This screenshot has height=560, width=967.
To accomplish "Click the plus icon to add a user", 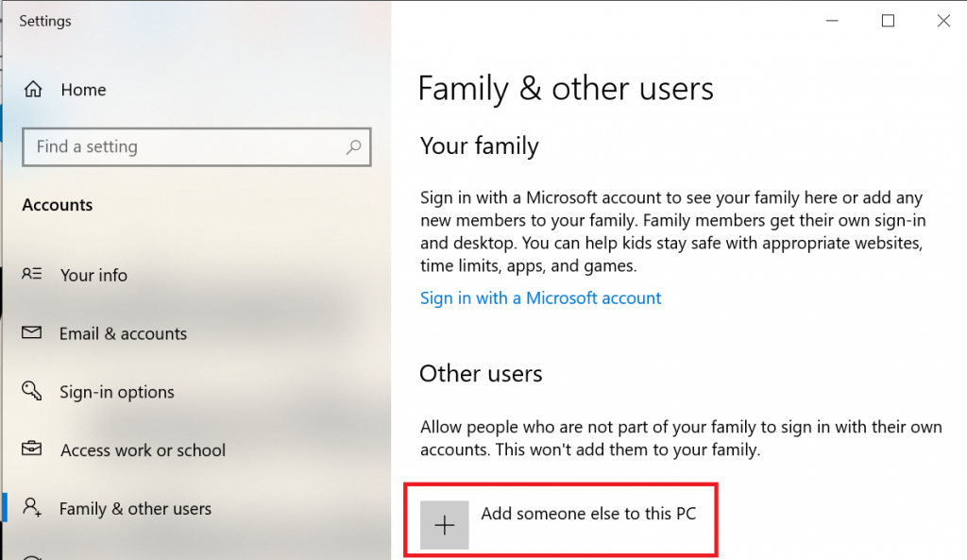I will click(444, 525).
